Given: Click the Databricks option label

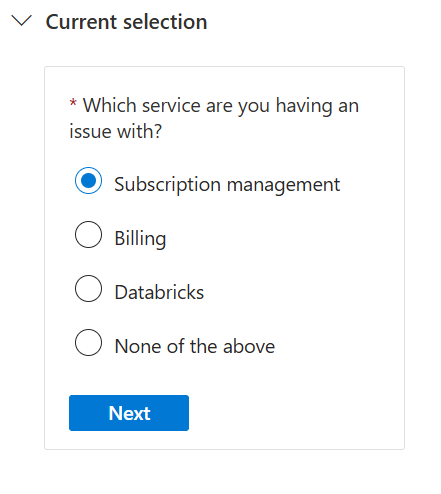Looking at the screenshot, I should (x=159, y=292).
